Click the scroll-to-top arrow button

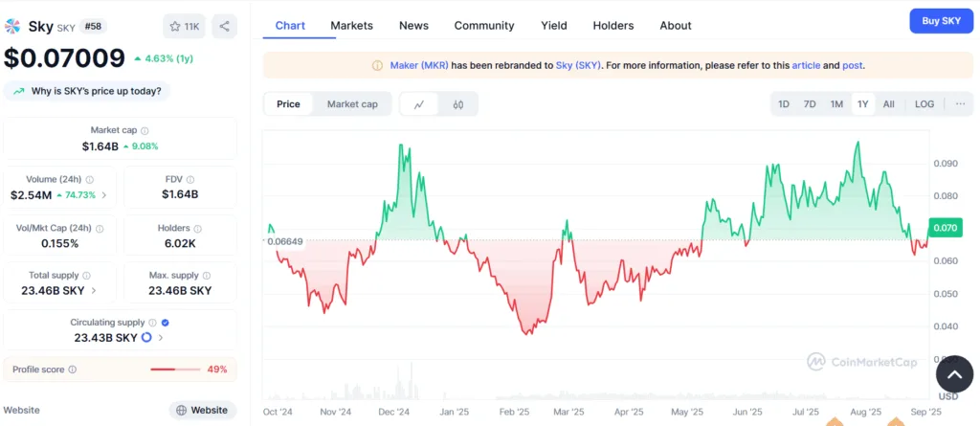(954, 374)
